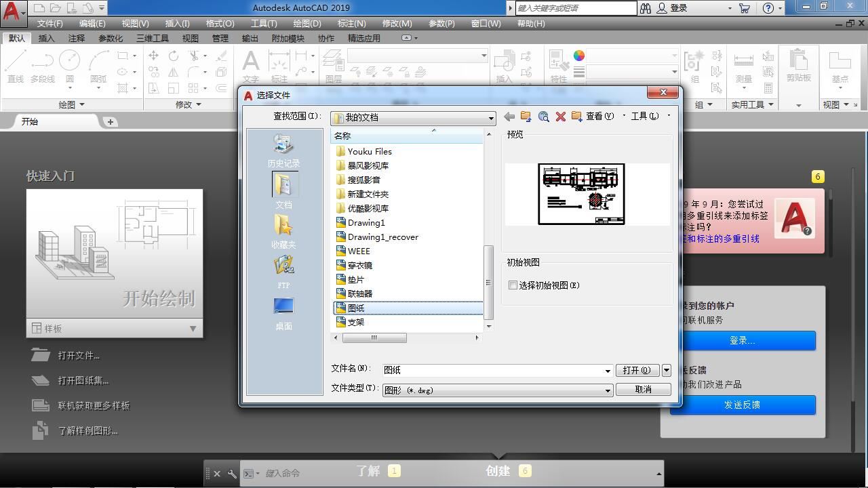Go back using dialog's back arrow icon

[509, 117]
